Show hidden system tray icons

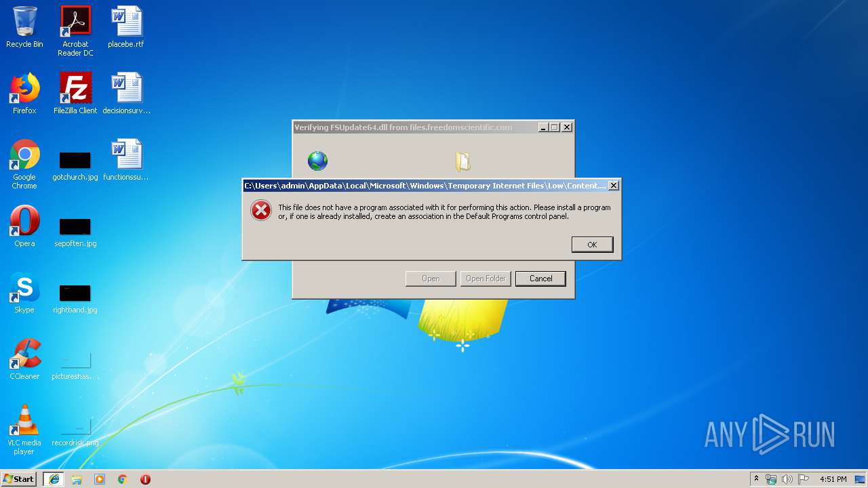pyautogui.click(x=756, y=479)
